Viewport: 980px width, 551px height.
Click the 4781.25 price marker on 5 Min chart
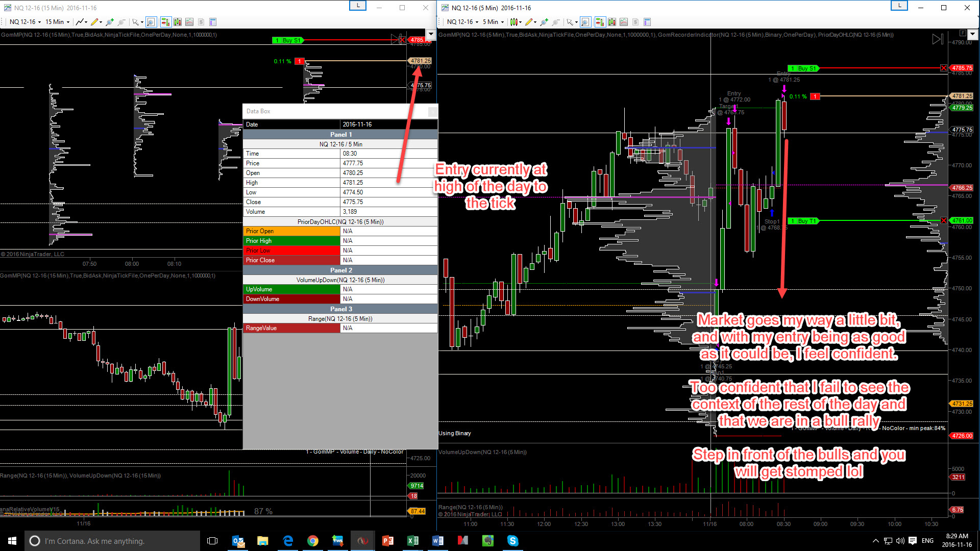click(x=962, y=96)
